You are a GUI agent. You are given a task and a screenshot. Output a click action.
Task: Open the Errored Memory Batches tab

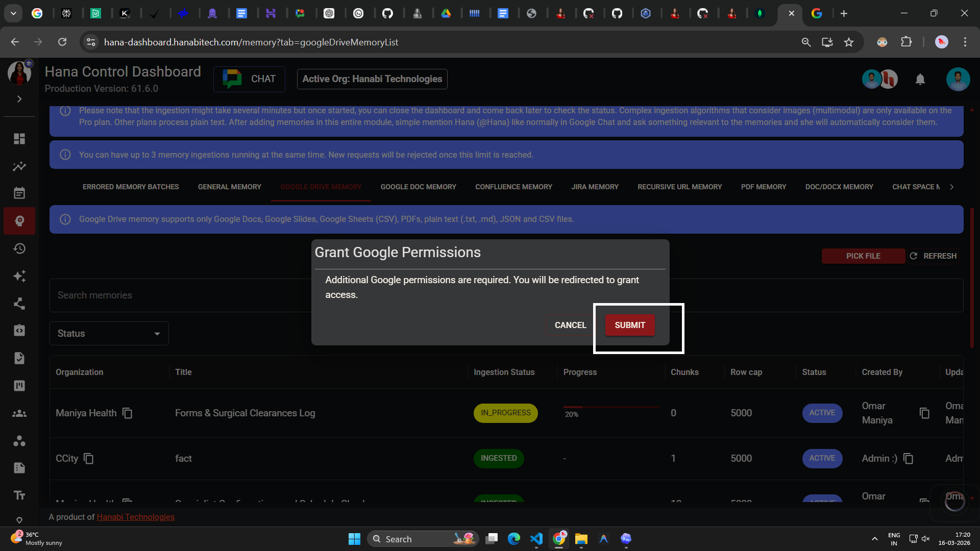(x=131, y=187)
